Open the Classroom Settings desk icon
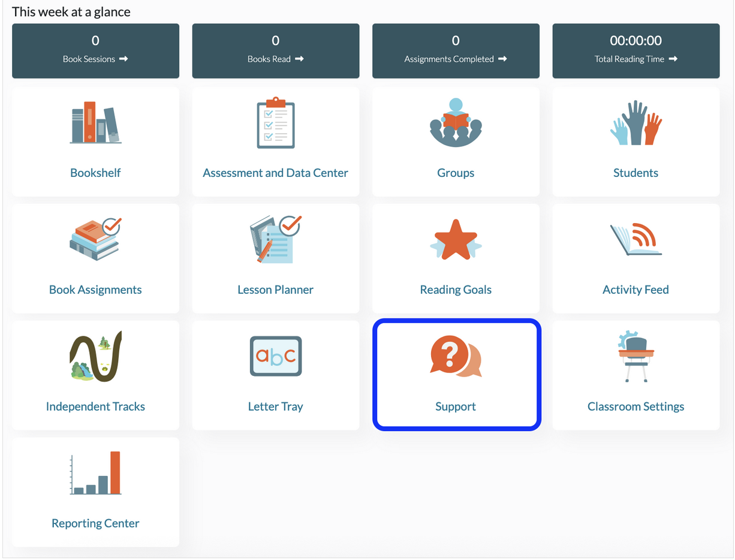Screen dimensions: 735x560 [635, 356]
